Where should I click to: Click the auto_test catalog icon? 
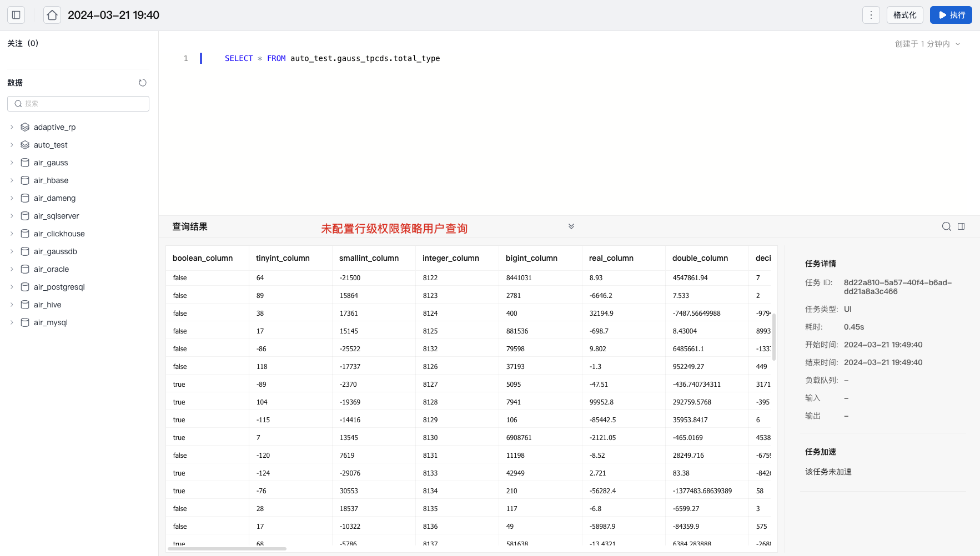(25, 145)
